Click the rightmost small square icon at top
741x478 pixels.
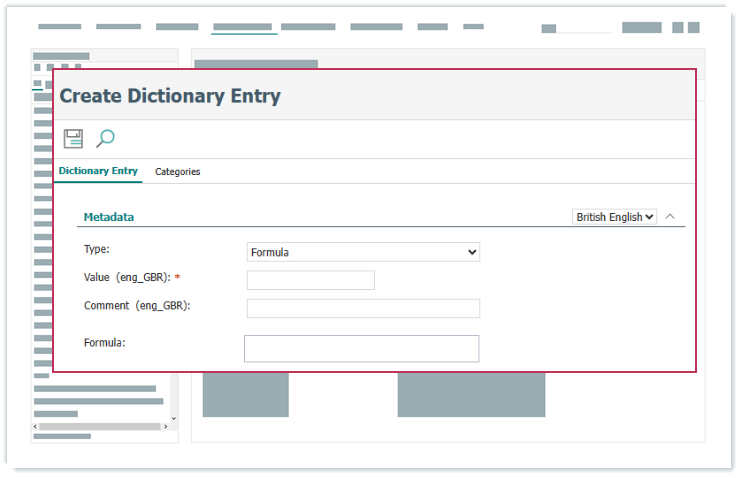click(694, 28)
